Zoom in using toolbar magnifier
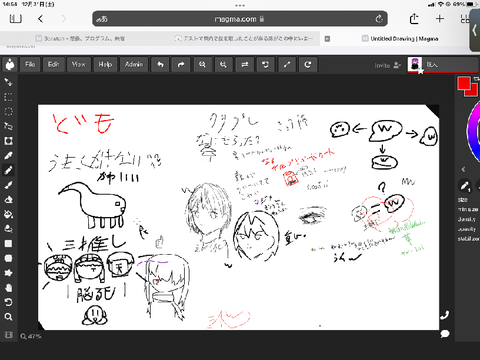This screenshot has width=480, height=360. point(223,64)
